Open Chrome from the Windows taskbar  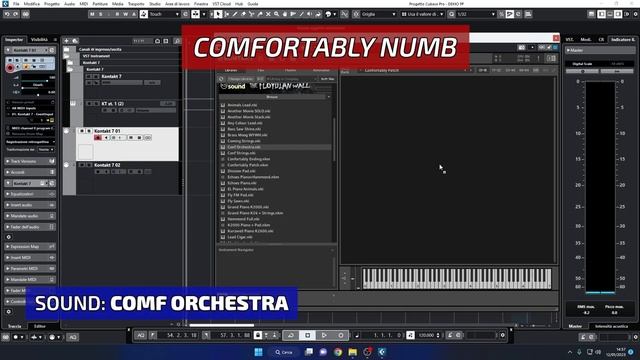pos(338,352)
